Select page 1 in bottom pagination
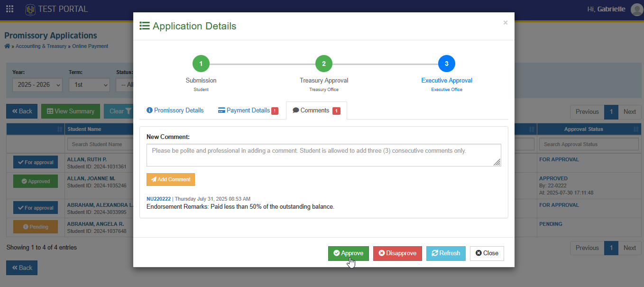 [x=611, y=248]
